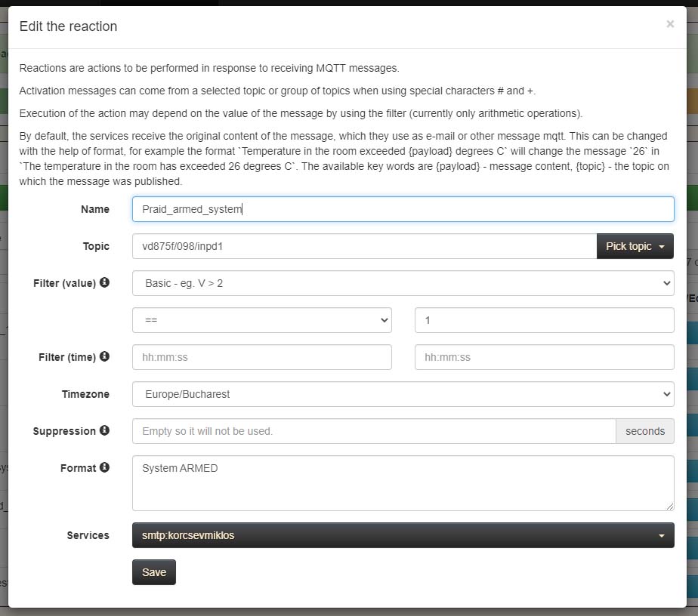
Task: Click the Filter (time) info icon
Action: 104,356
